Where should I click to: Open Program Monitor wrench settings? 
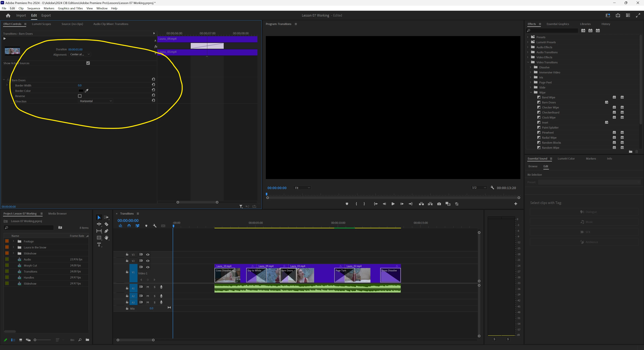point(492,188)
